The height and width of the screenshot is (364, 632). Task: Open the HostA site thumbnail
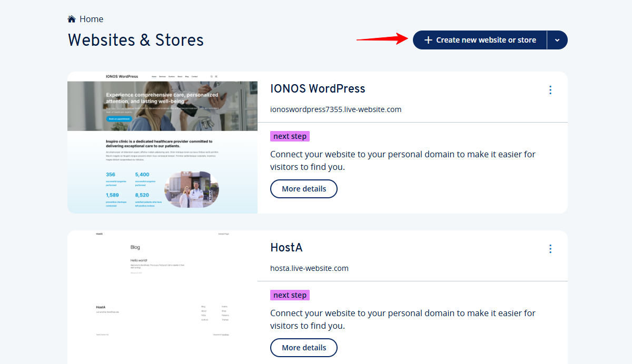tap(162, 297)
